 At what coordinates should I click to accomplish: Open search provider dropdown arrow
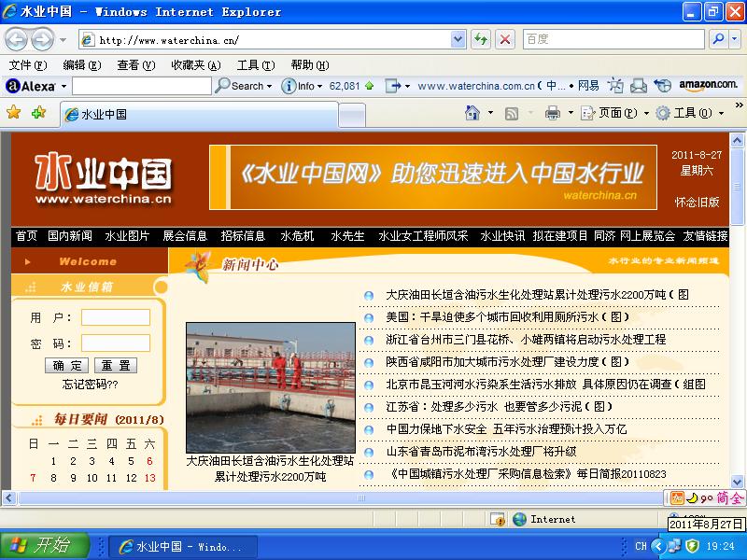[x=735, y=39]
